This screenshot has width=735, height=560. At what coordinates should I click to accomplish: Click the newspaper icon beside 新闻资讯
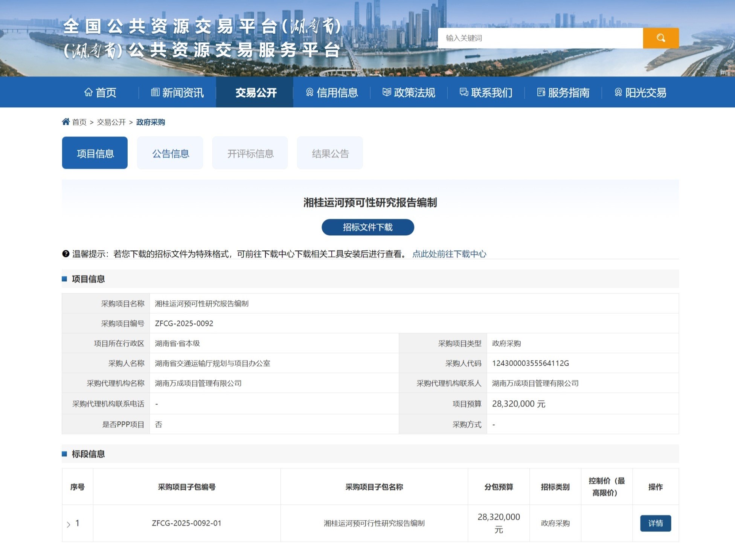(155, 92)
